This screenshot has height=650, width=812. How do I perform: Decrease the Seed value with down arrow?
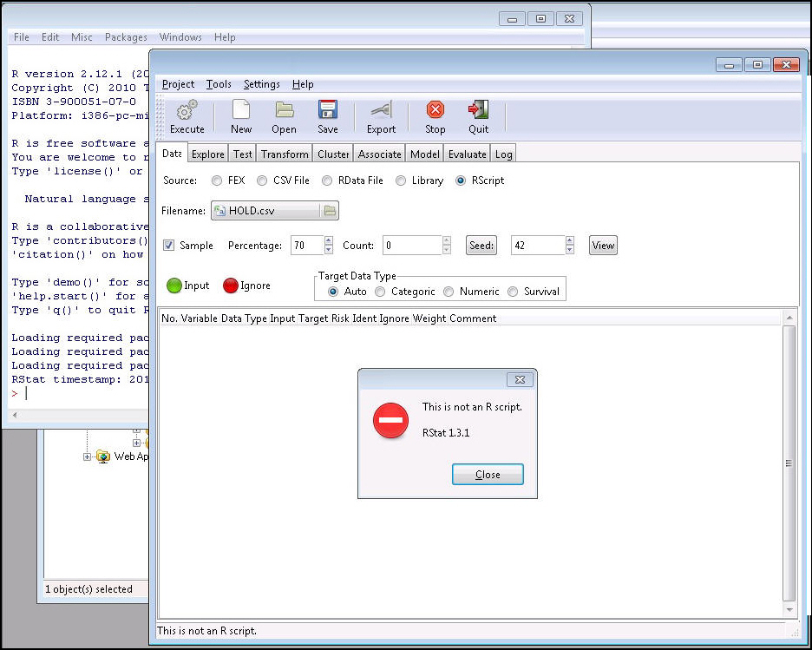click(570, 250)
